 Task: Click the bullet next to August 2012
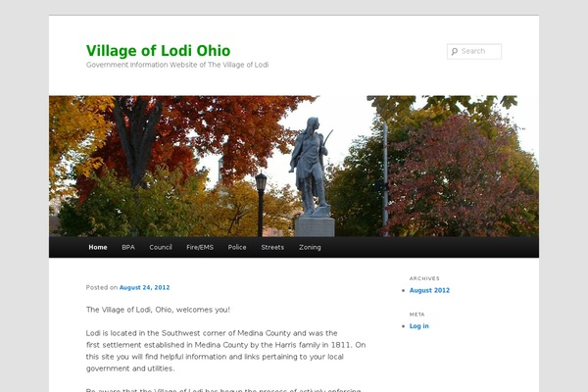tap(404, 290)
